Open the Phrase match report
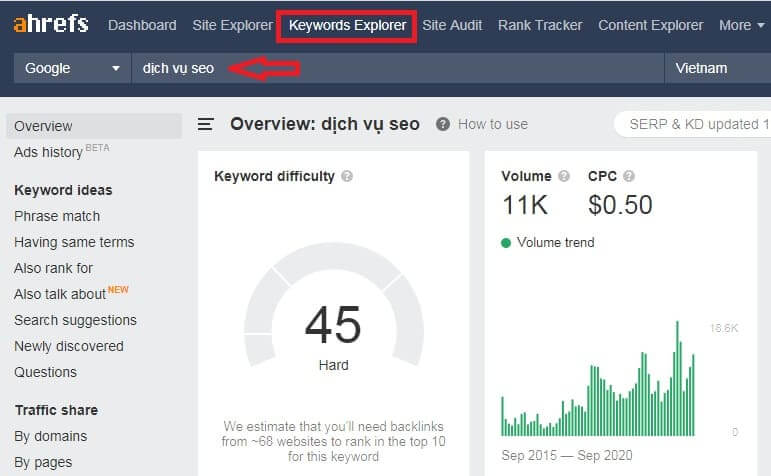The width and height of the screenshot is (771, 476). click(x=57, y=216)
